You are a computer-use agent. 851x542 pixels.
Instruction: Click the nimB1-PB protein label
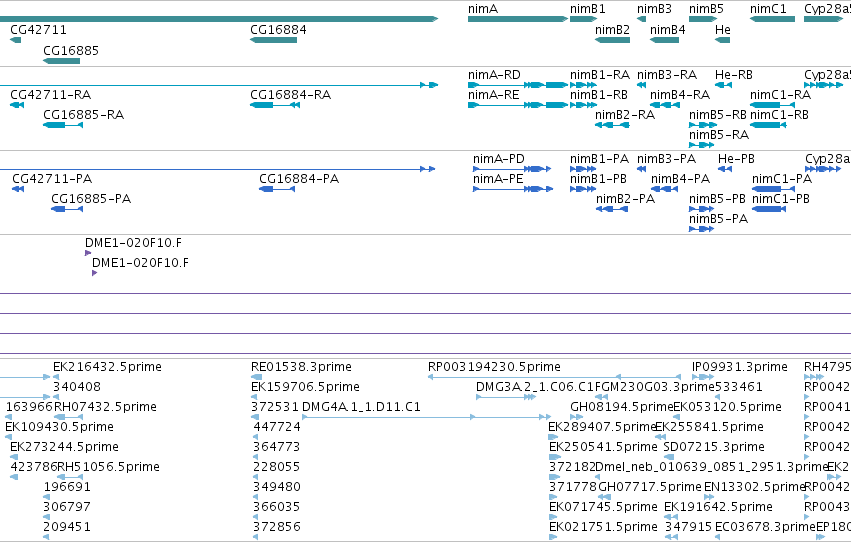598,179
